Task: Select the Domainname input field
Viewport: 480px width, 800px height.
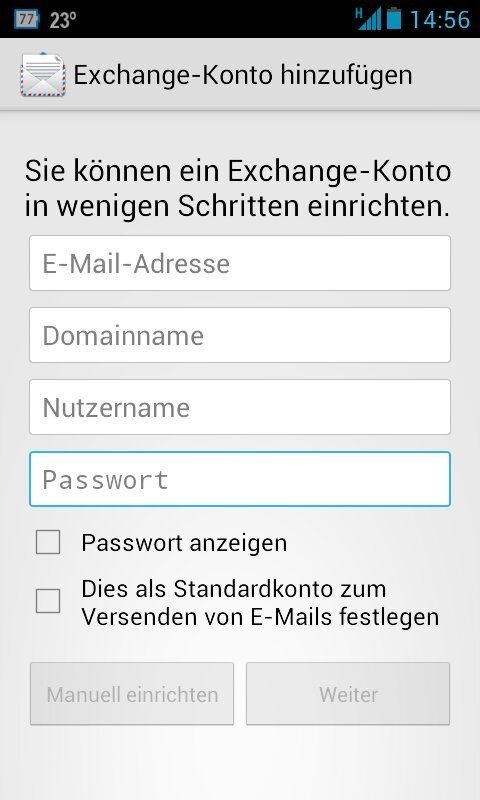Action: point(240,335)
